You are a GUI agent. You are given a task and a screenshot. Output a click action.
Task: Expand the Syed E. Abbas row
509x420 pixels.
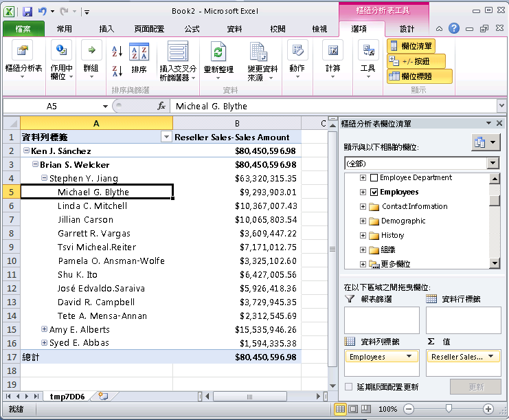(44, 342)
